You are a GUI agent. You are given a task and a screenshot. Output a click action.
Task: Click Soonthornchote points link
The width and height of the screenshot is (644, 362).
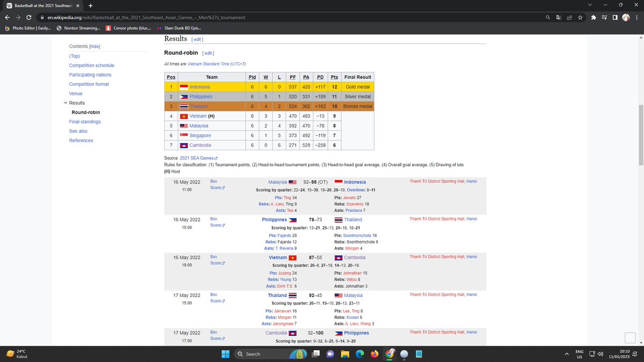click(x=357, y=235)
